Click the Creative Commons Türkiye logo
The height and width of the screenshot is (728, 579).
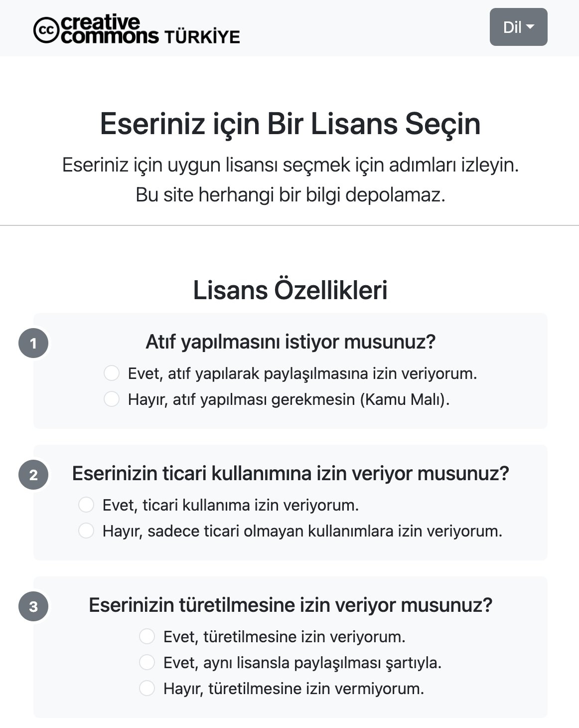click(95, 29)
